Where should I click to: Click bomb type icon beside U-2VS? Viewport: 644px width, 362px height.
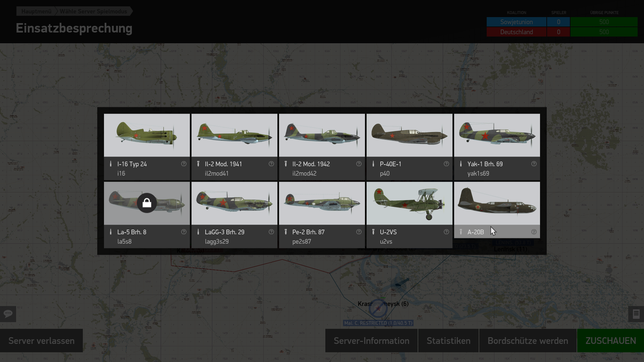tap(373, 232)
